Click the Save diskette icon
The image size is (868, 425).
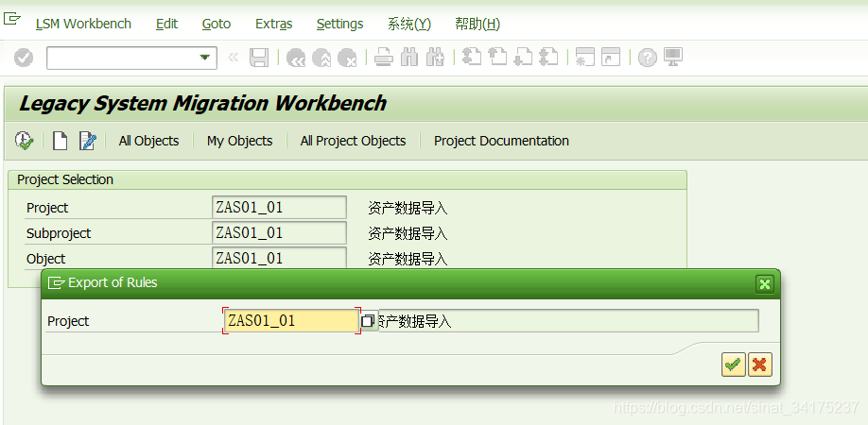[x=259, y=58]
